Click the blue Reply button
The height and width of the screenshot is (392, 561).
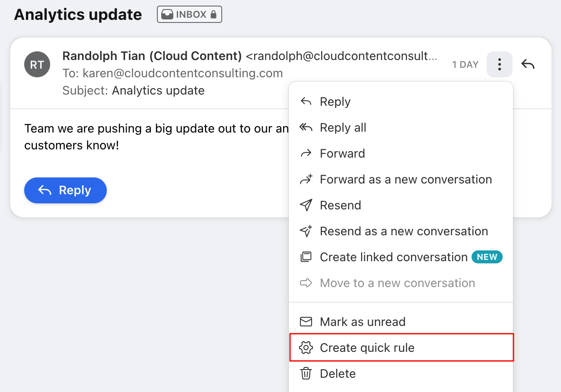65,190
